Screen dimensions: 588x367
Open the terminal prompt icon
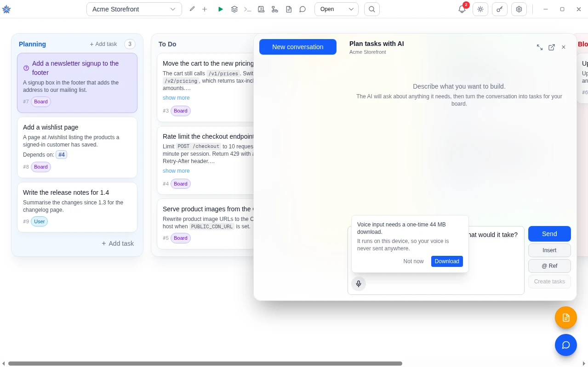tap(248, 9)
